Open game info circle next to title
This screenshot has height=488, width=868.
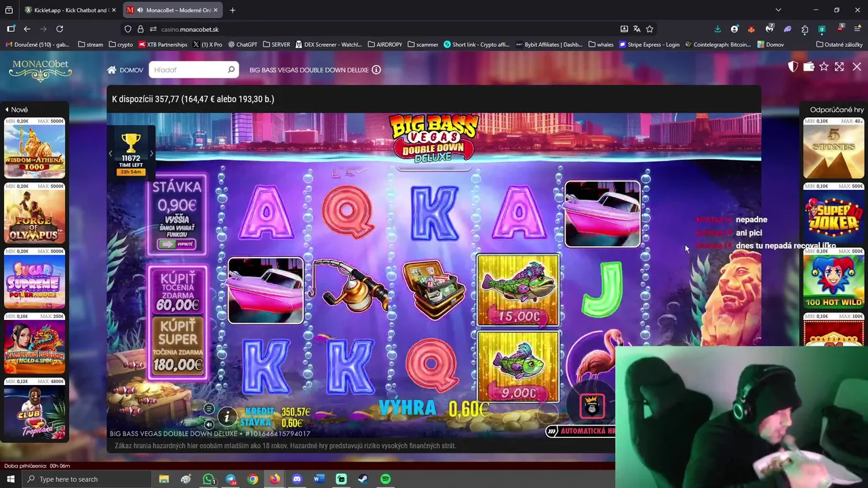pyautogui.click(x=376, y=70)
